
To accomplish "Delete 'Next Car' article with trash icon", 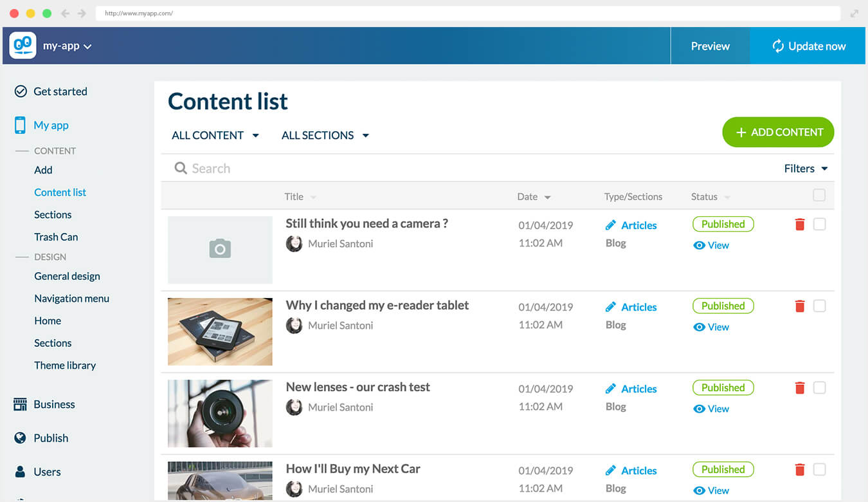I will click(x=800, y=469).
